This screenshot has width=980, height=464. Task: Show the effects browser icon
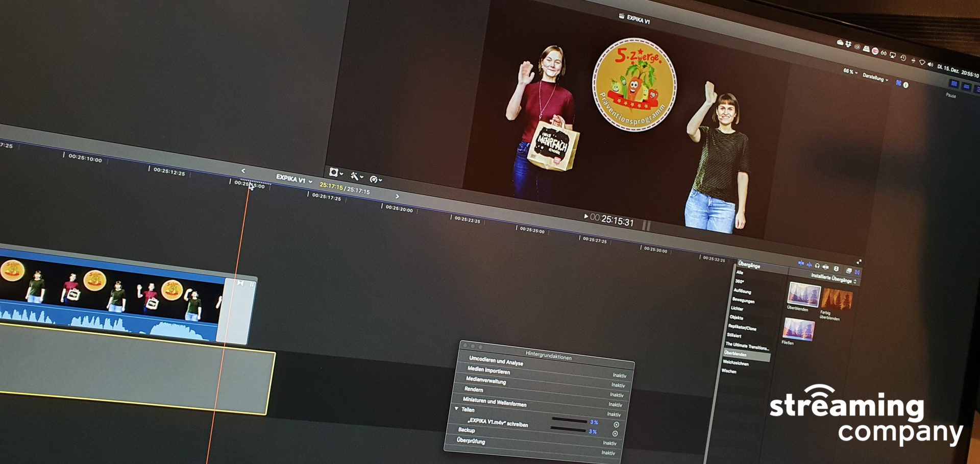click(x=849, y=271)
